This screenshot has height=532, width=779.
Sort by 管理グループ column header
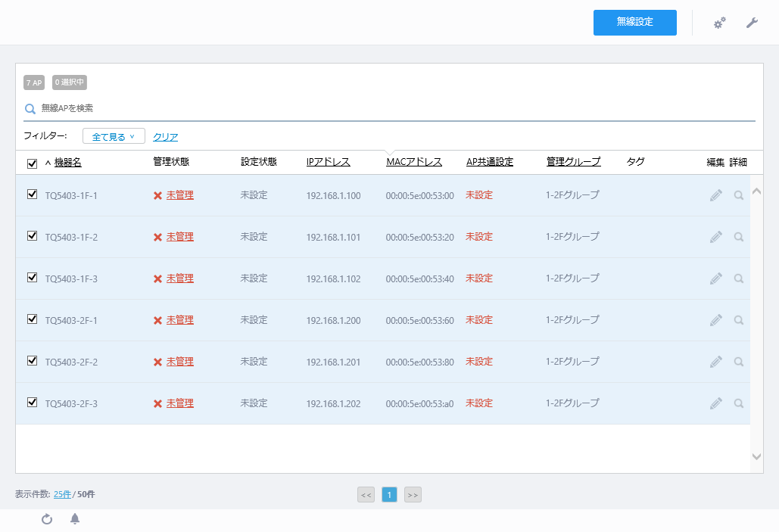[573, 162]
